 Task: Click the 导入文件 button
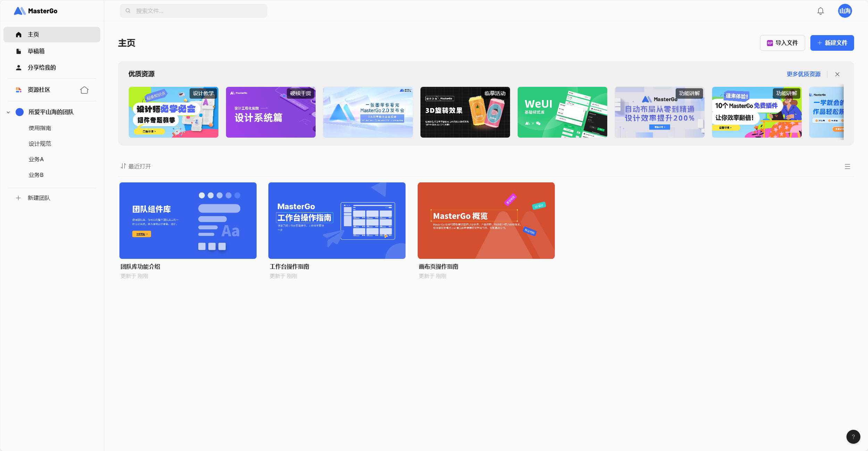tap(782, 43)
